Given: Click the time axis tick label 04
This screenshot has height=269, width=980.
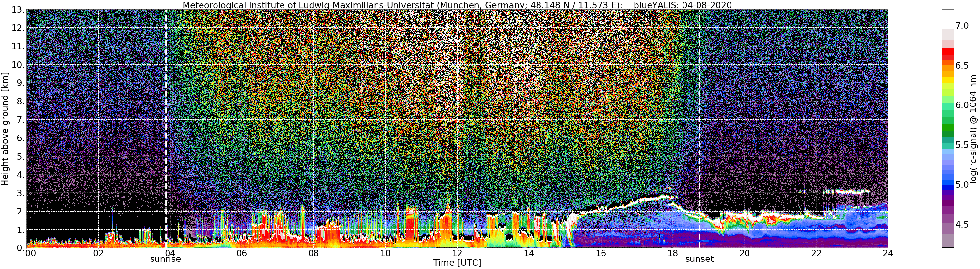Looking at the screenshot, I should (x=170, y=253).
